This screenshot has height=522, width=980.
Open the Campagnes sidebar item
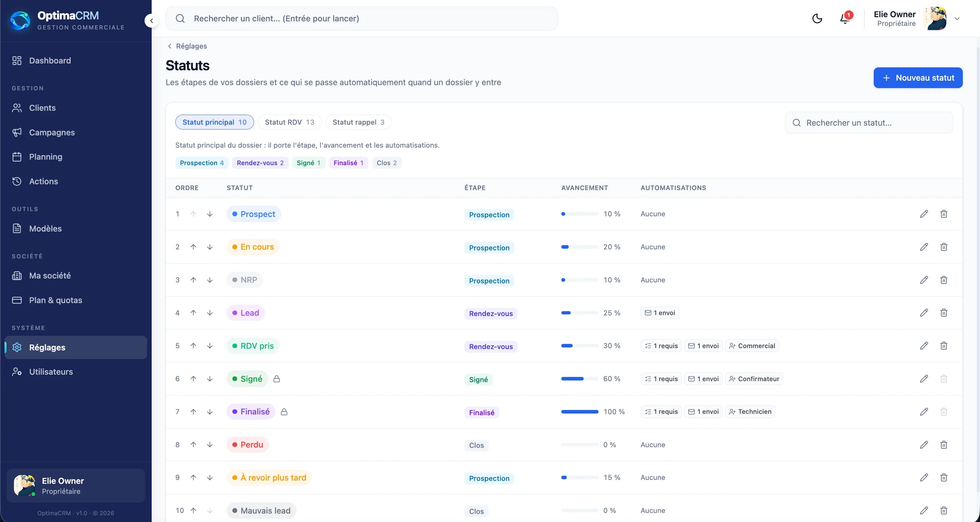click(76, 132)
